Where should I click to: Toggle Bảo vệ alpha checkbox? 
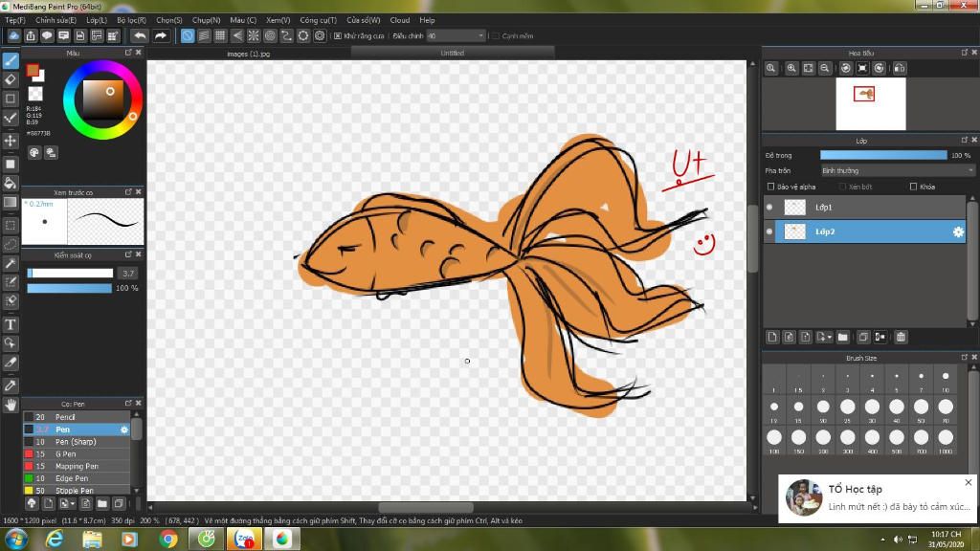pos(770,187)
